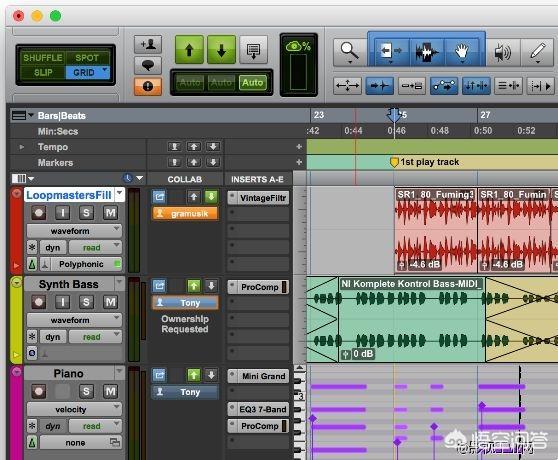Mute the Synth Bass track
Viewport: 558px width, 460px height.
[x=110, y=302]
